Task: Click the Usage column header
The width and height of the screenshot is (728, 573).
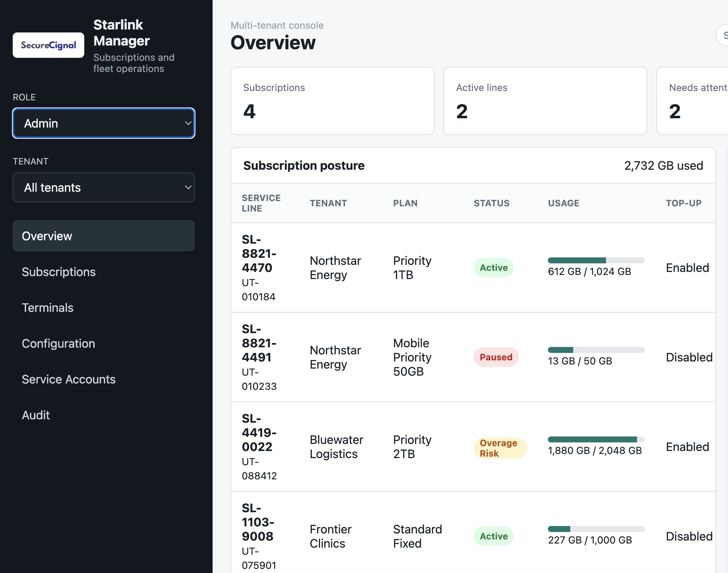Action: pos(564,203)
